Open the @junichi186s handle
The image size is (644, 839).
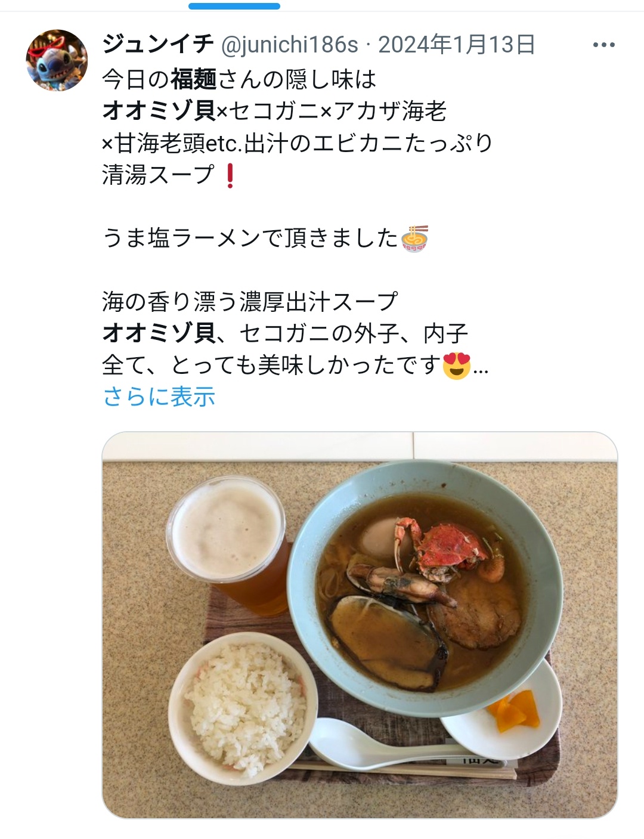click(x=290, y=45)
